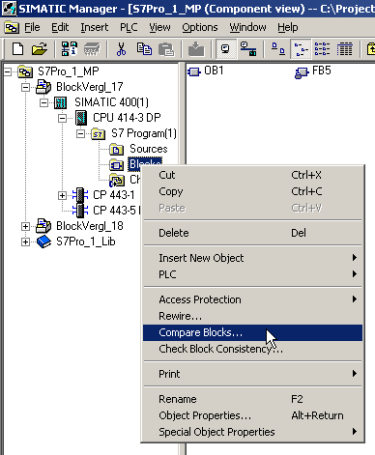Choose Compare Blocks from context menu
This screenshot has height=455, width=375.
253,333
